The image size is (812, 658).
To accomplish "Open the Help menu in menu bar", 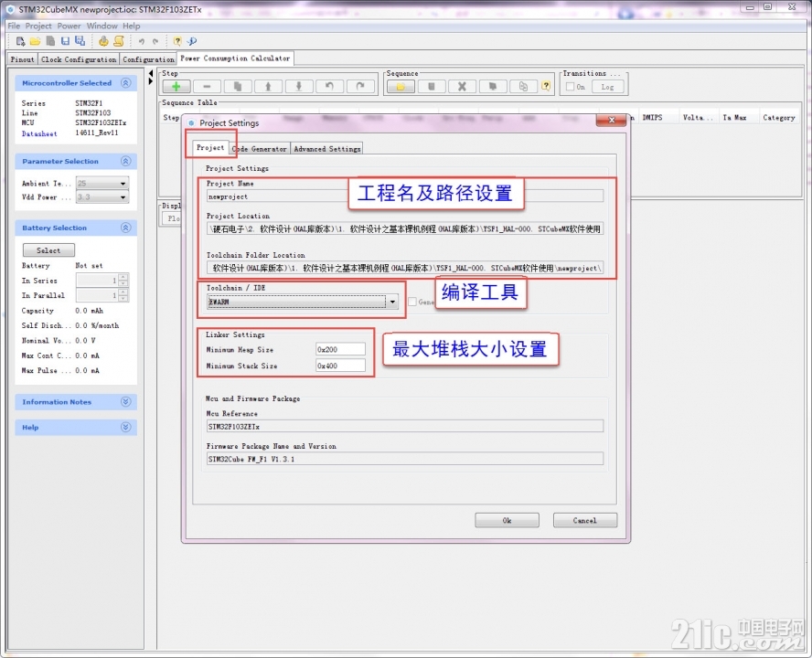I will pyautogui.click(x=132, y=26).
